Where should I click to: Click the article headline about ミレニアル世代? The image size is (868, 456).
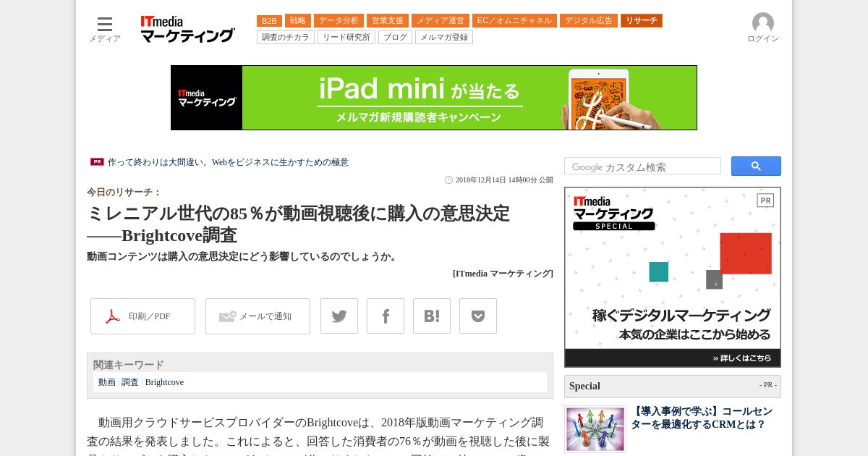tap(298, 224)
